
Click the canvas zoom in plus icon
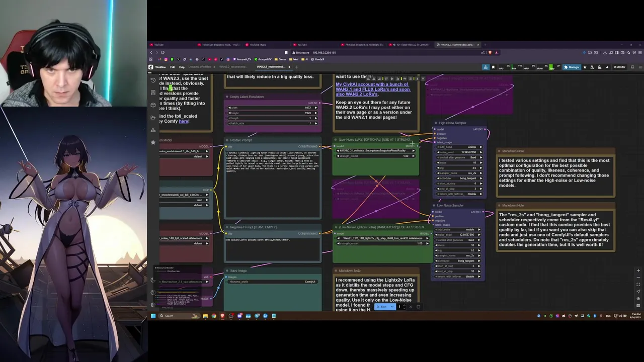[638, 271]
